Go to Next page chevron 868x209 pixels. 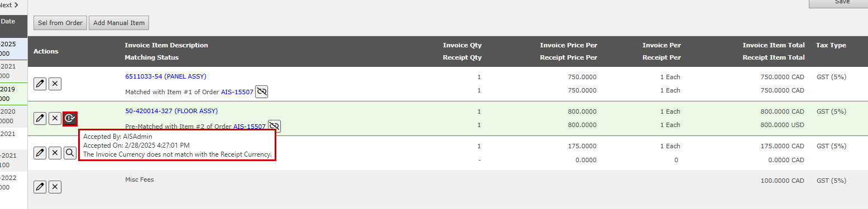(15, 5)
